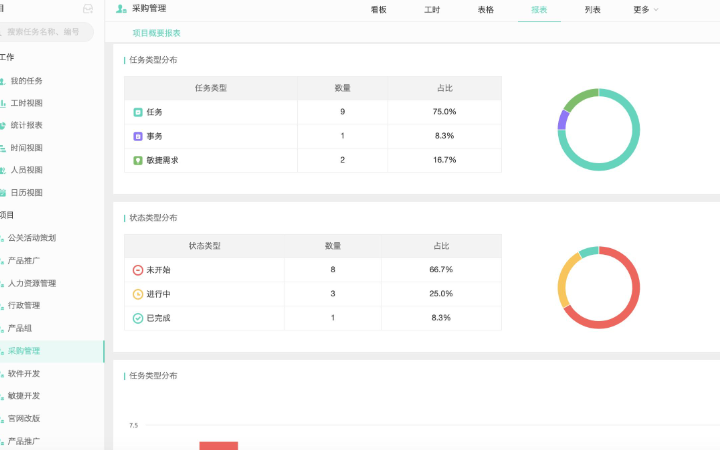The width and height of the screenshot is (720, 450).
Task: Click the yellow 进行中 status icon
Action: [138, 294]
